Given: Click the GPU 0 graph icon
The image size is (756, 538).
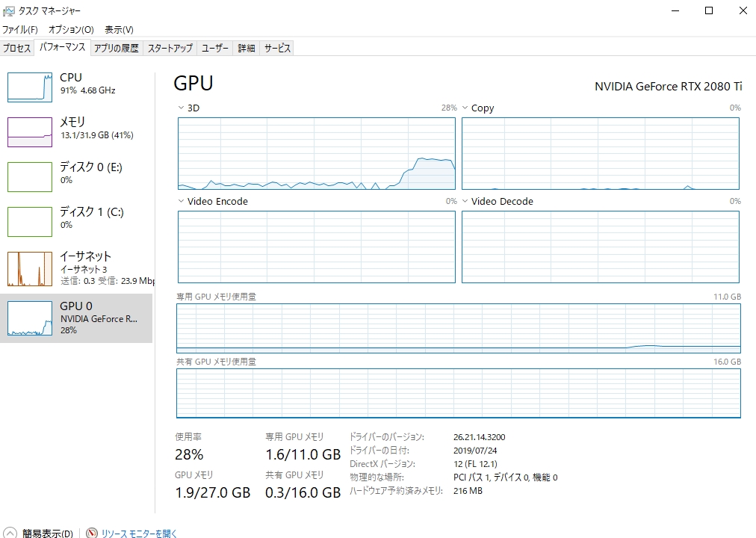Looking at the screenshot, I should [30, 318].
